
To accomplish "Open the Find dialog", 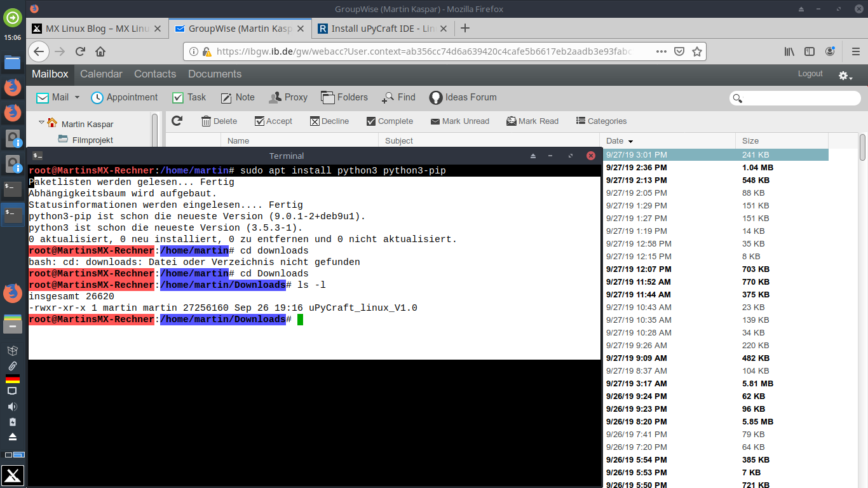I will (x=398, y=97).
